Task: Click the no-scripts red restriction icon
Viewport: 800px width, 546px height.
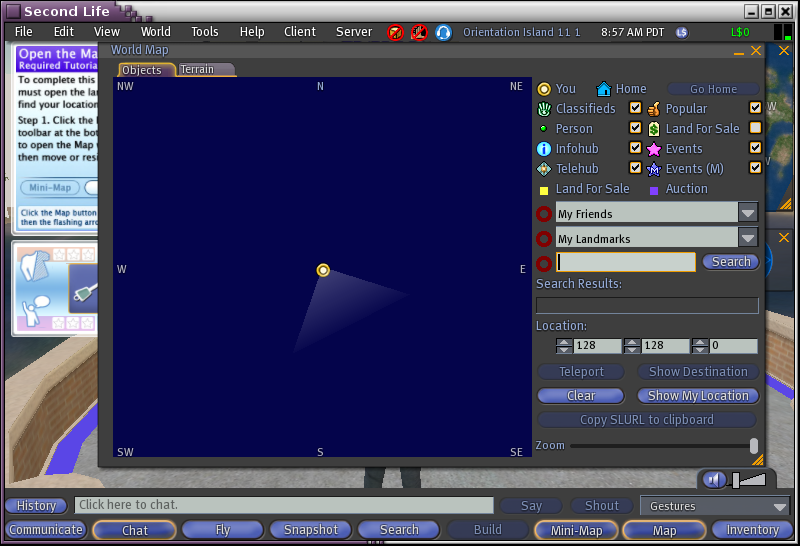Action: pyautogui.click(x=419, y=33)
